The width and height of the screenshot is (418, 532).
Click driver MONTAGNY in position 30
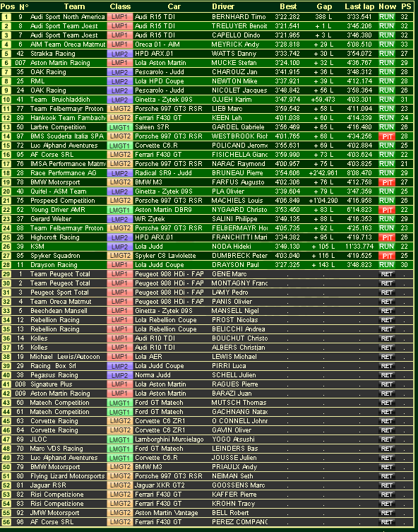click(x=239, y=283)
